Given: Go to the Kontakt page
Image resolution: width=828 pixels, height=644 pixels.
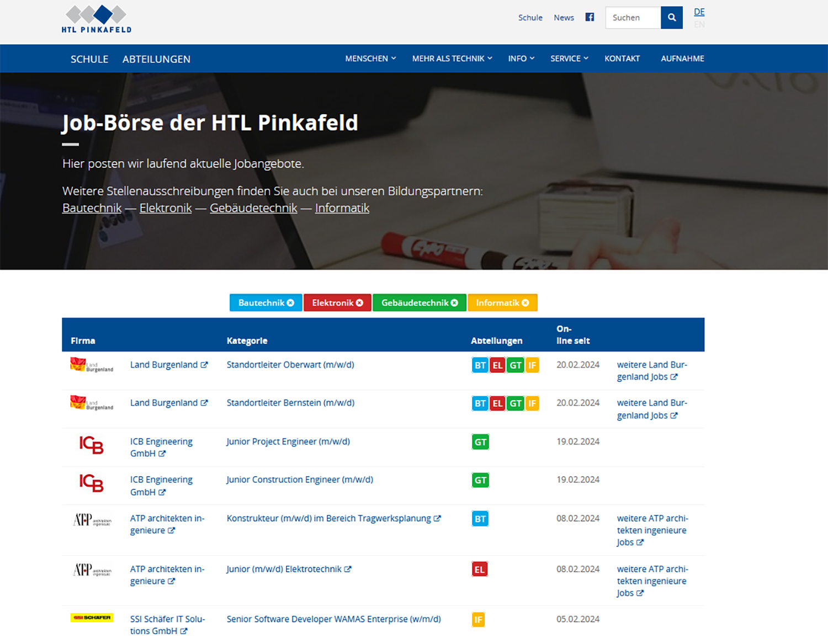Looking at the screenshot, I should click(622, 58).
